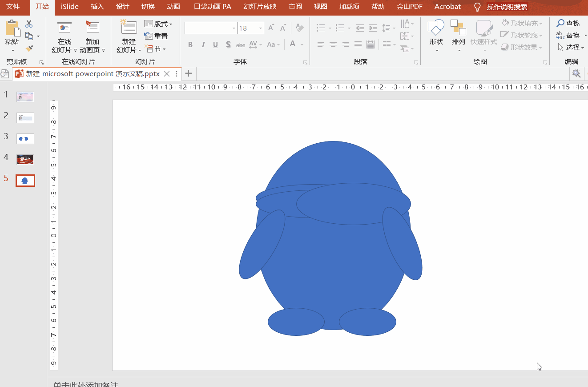Image resolution: width=588 pixels, height=387 pixels.
Task: Expand the 版式 layout dropdown
Action: tap(158, 24)
